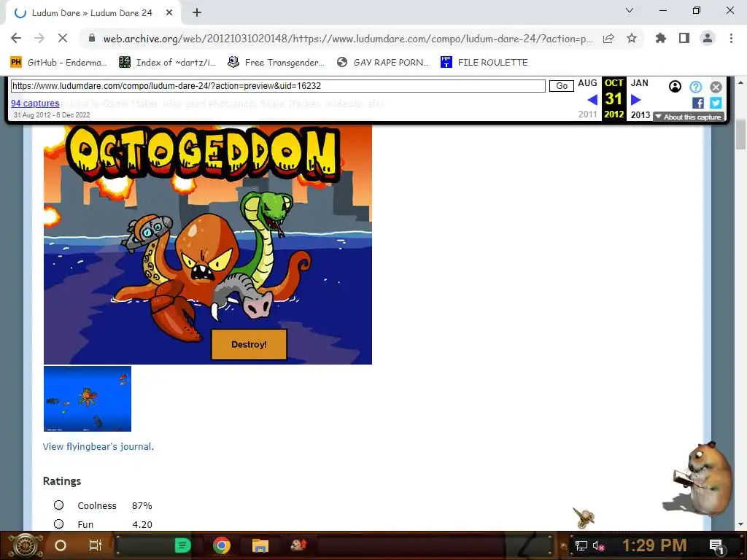Close the Ludum Dare 24 tab

[169, 13]
